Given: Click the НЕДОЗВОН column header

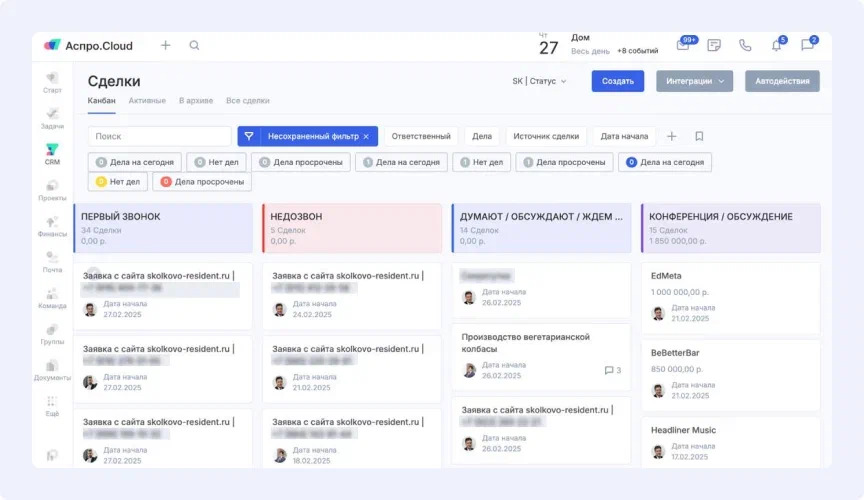Looking at the screenshot, I should tap(352, 228).
